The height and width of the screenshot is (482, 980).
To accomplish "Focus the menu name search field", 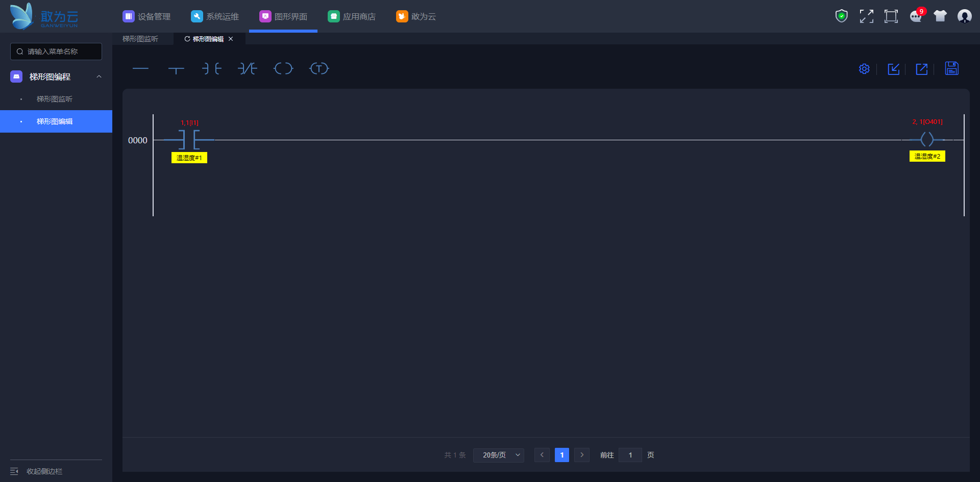I will tap(56, 52).
